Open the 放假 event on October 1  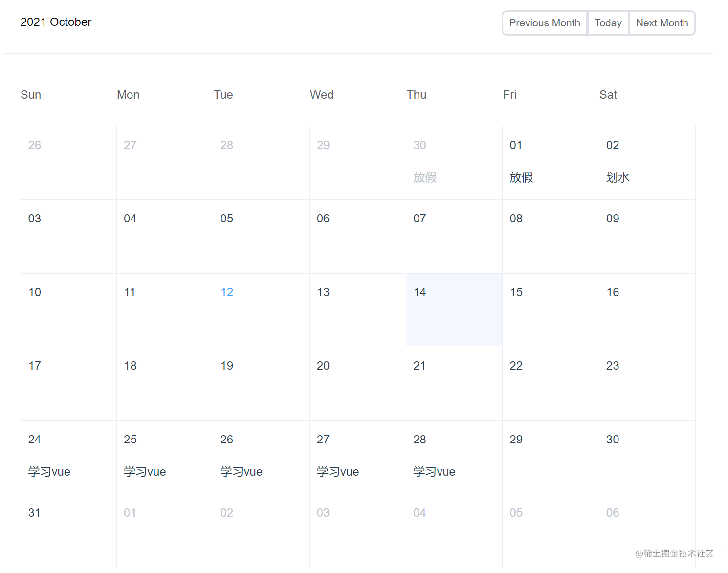click(x=521, y=177)
